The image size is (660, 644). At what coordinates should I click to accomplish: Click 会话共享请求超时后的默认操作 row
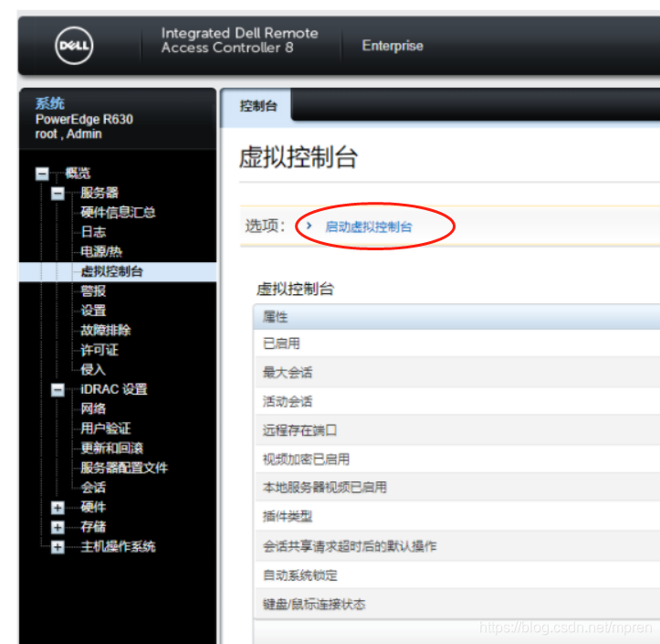(457, 546)
